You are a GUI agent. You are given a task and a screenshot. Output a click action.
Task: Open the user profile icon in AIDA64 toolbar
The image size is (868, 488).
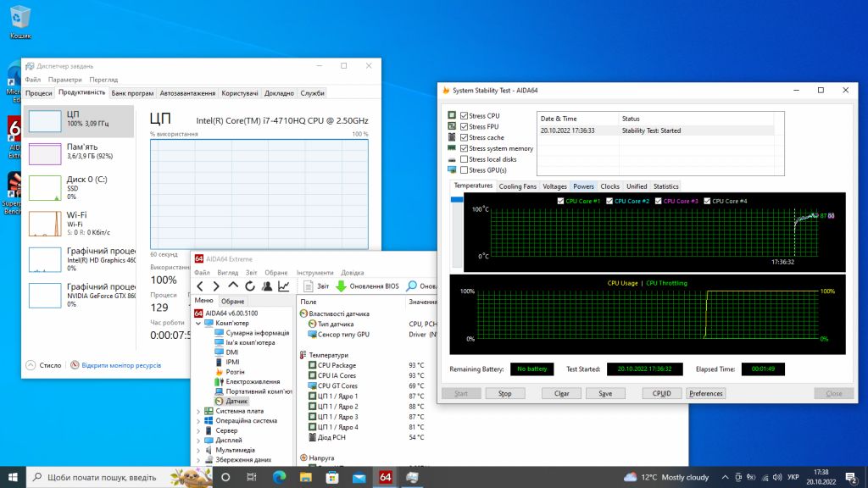[x=267, y=286]
